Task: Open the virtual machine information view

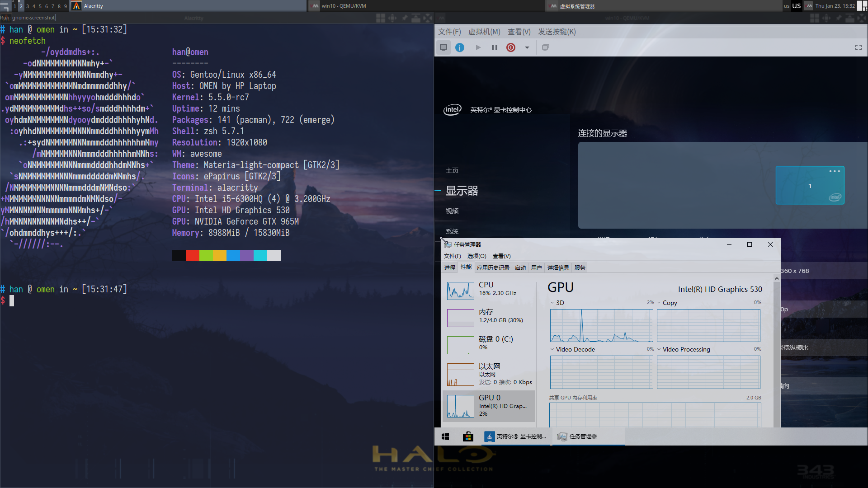Action: pos(460,47)
